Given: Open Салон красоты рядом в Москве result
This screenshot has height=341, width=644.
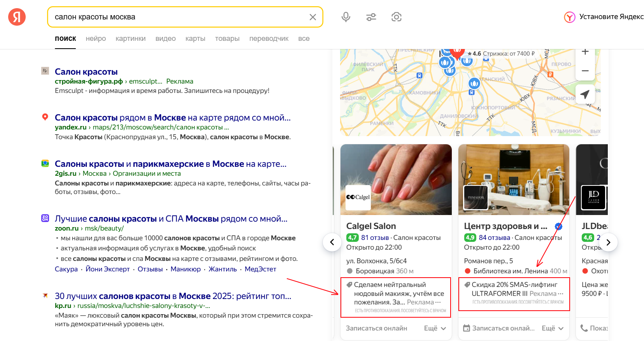Looking at the screenshot, I should (173, 117).
